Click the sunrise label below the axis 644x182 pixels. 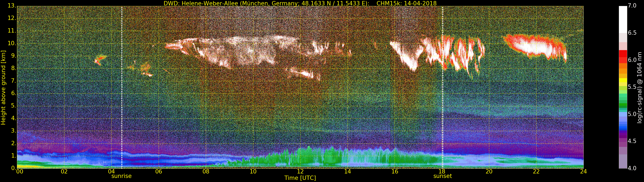point(121,176)
